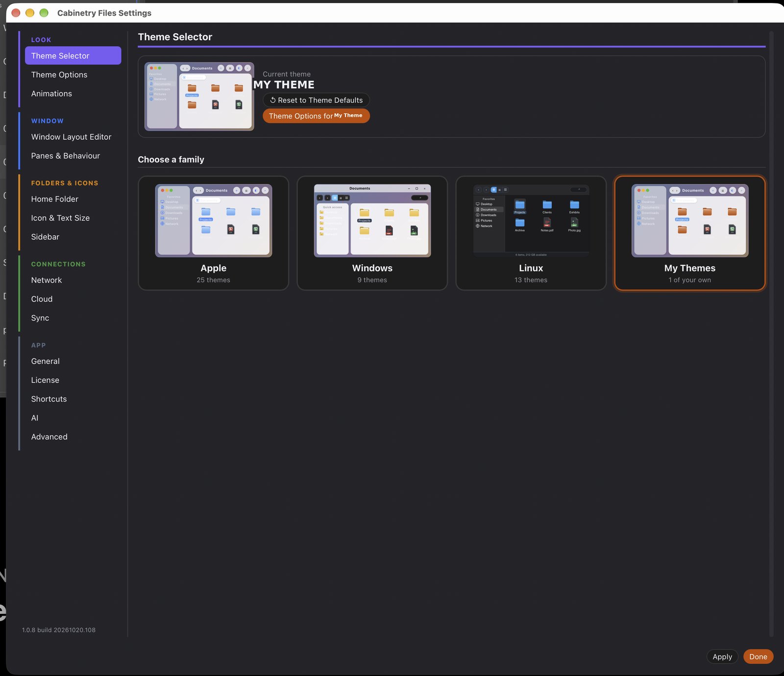Click the green zoom window button
784x676 pixels.
44,13
